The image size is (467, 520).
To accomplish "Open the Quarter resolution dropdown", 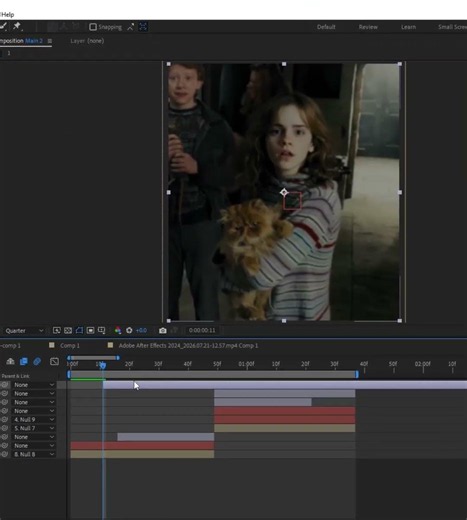I will (24, 331).
